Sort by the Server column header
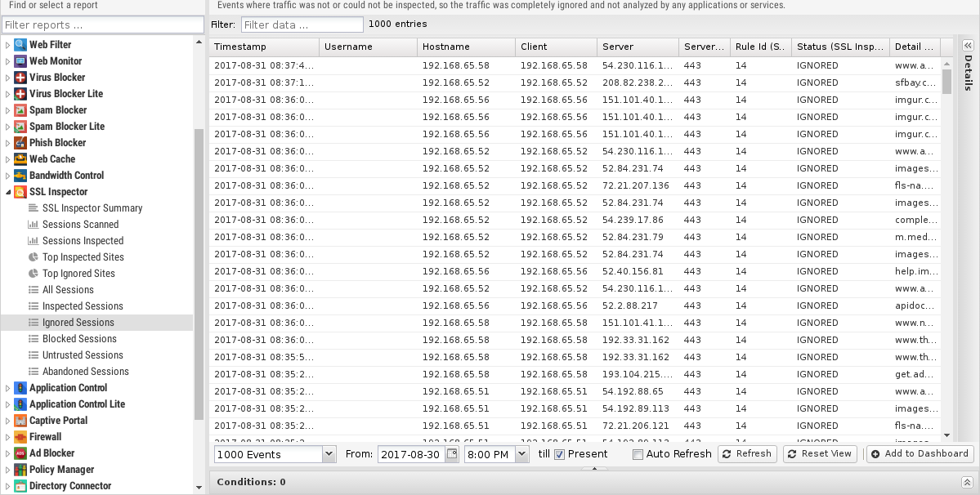The width and height of the screenshot is (980, 495). pyautogui.click(x=638, y=47)
